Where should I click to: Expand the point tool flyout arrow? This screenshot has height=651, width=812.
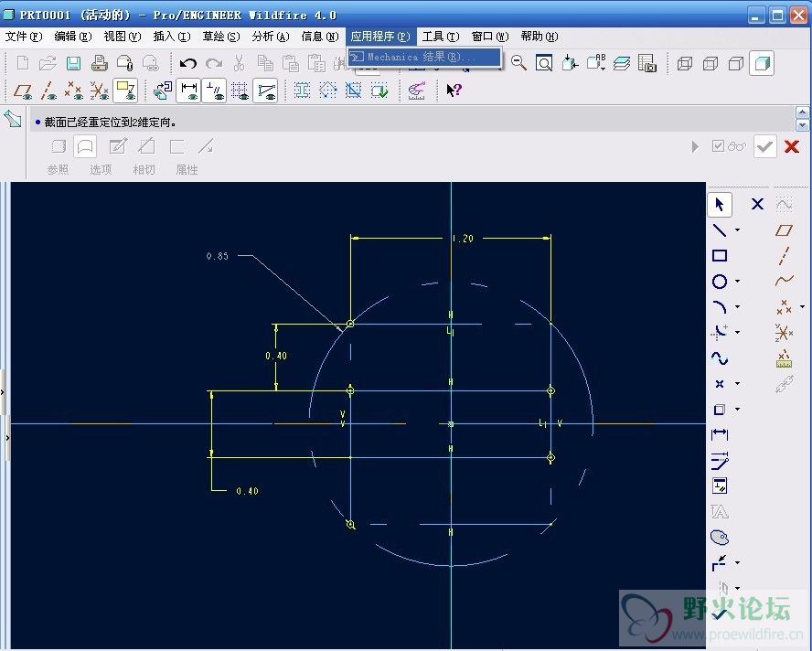(x=738, y=384)
